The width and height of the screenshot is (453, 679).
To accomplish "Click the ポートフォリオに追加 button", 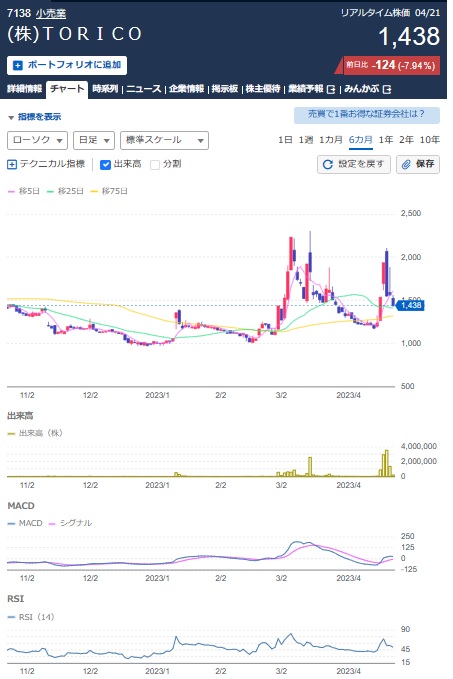I will click(x=67, y=65).
